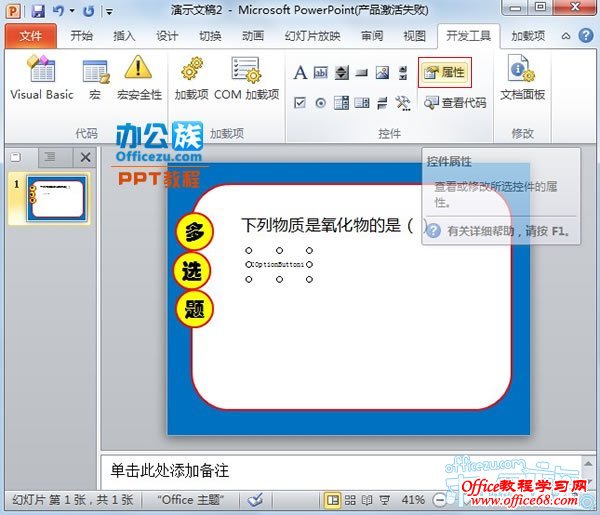The width and height of the screenshot is (600, 515).
Task: Insert the Option Button control
Action: tap(320, 103)
